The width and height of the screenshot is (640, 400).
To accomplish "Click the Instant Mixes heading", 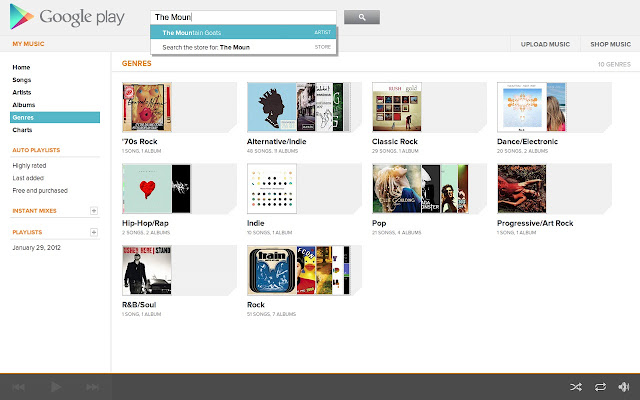I will (34, 211).
